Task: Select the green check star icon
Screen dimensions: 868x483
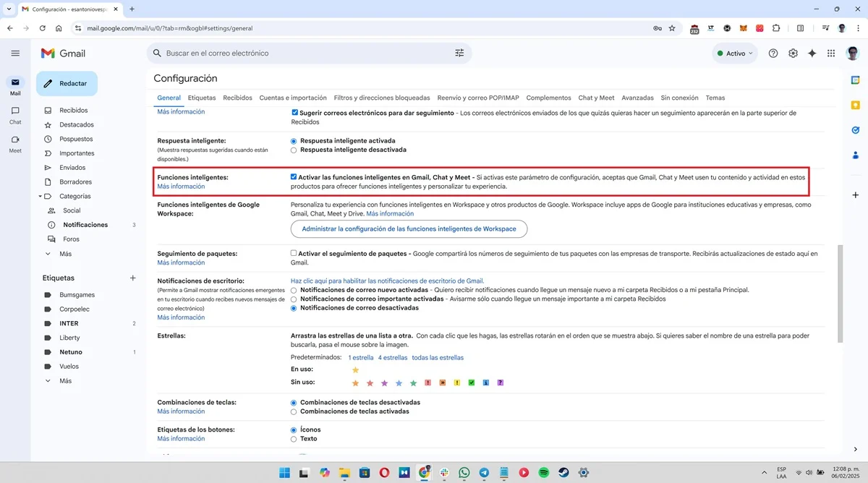Action: [472, 382]
